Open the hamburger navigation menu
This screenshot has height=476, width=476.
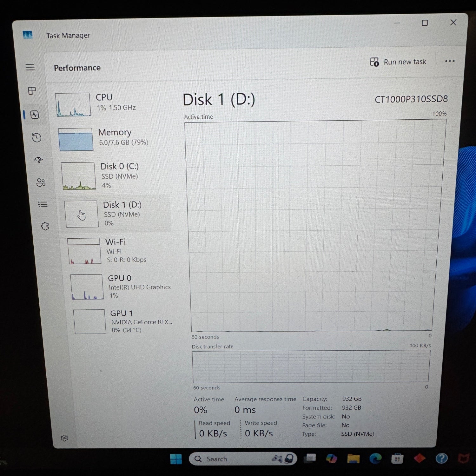30,67
